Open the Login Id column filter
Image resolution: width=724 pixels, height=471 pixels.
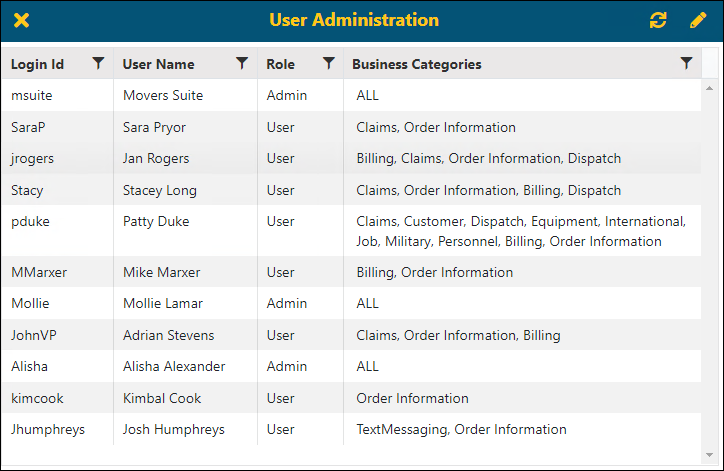tap(98, 63)
